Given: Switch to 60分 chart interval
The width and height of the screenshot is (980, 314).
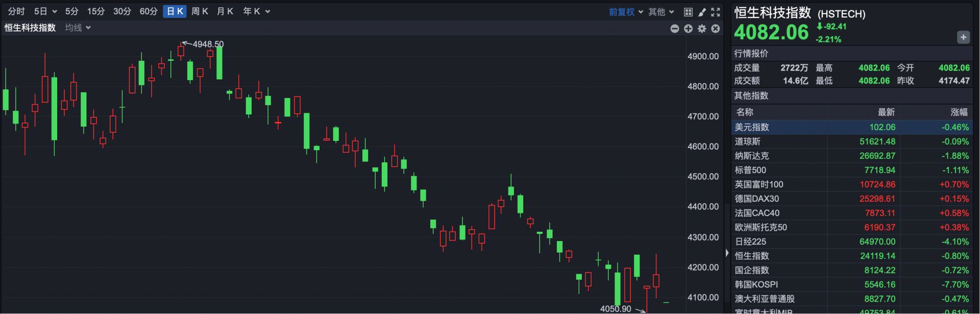Looking at the screenshot, I should tap(149, 11).
